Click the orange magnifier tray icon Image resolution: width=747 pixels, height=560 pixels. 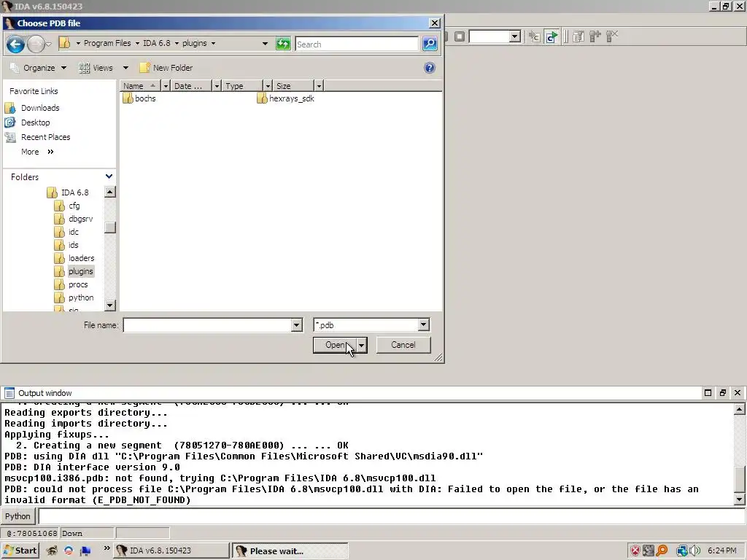point(662,551)
